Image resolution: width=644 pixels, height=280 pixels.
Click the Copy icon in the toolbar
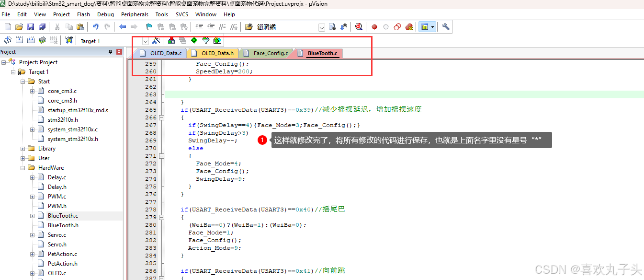[x=69, y=27]
